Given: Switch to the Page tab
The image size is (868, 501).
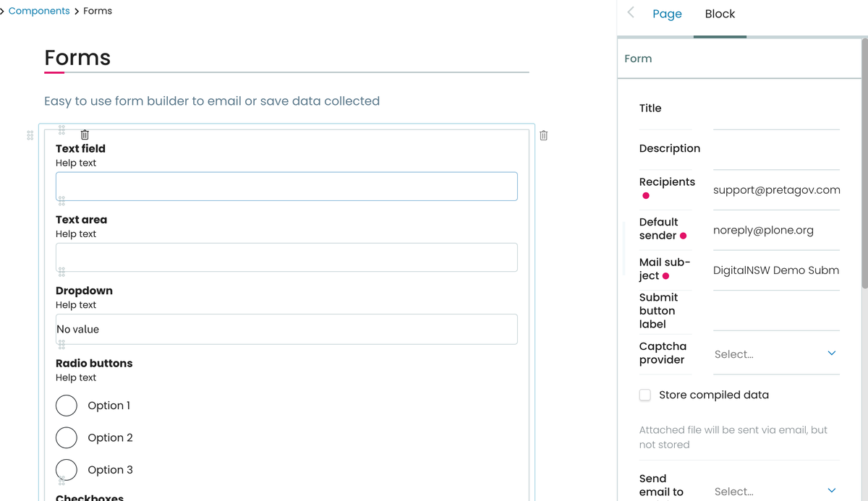Looking at the screenshot, I should [667, 14].
